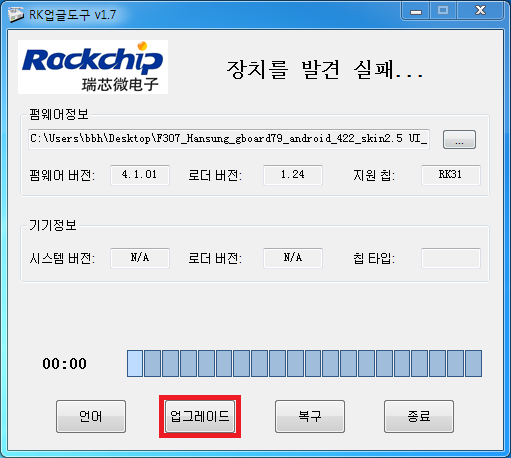The image size is (511, 458).
Task: Open the firmware browse '...' button
Action: (459, 139)
